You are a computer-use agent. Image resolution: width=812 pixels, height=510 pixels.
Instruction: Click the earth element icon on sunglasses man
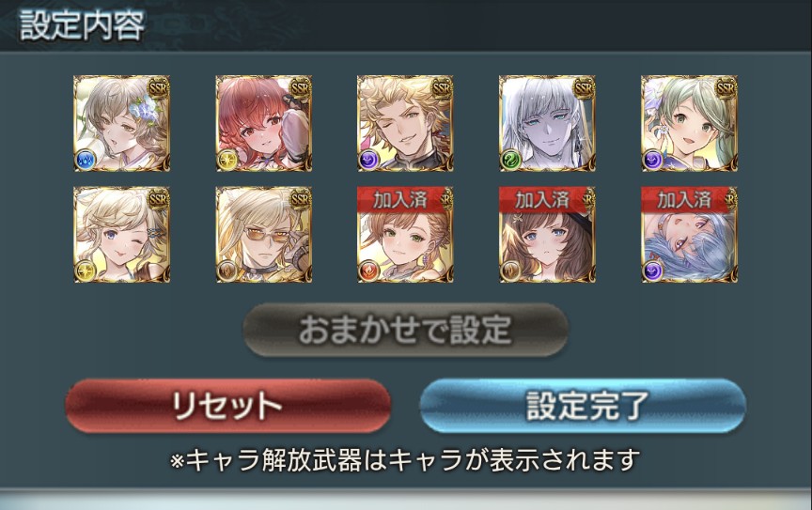click(x=226, y=271)
